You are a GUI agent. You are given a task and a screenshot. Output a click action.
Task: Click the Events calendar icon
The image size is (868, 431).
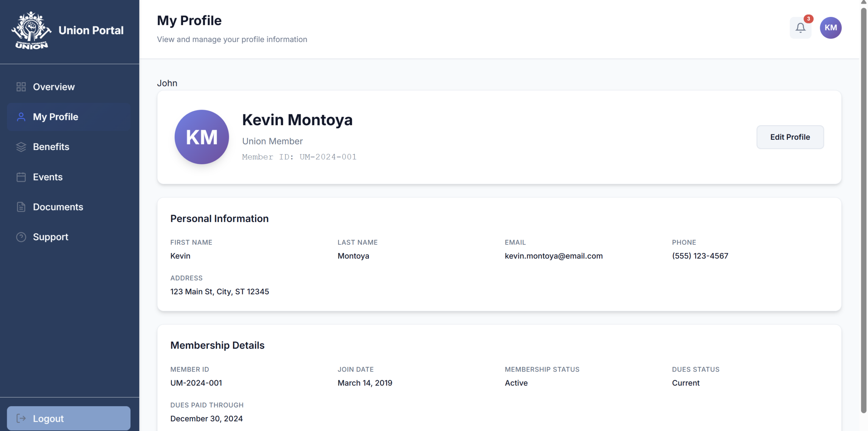coord(21,177)
